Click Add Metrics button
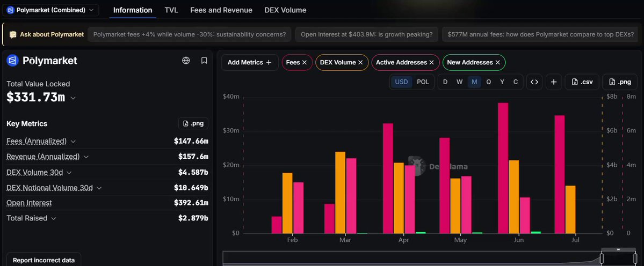644x266 pixels. tap(250, 63)
